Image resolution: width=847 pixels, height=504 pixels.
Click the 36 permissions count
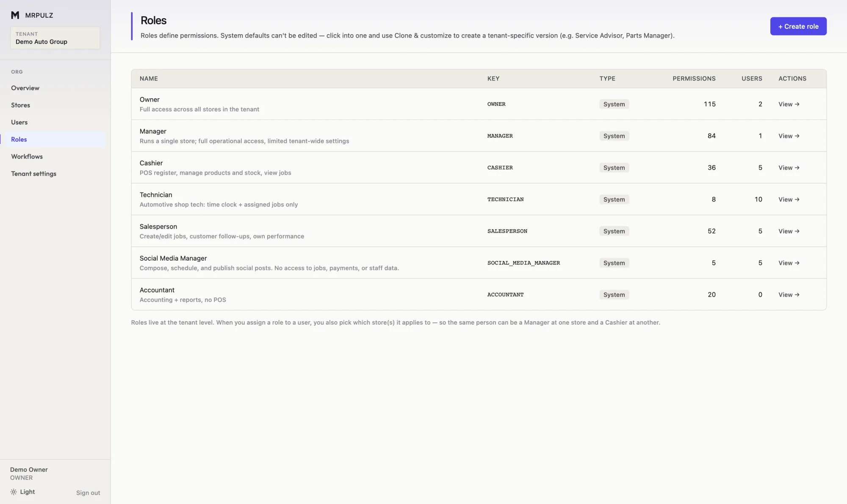coord(711,168)
